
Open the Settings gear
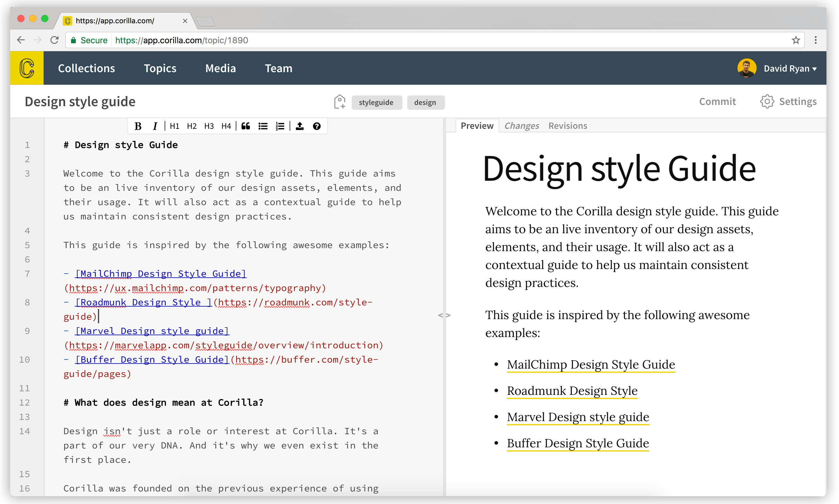click(767, 102)
